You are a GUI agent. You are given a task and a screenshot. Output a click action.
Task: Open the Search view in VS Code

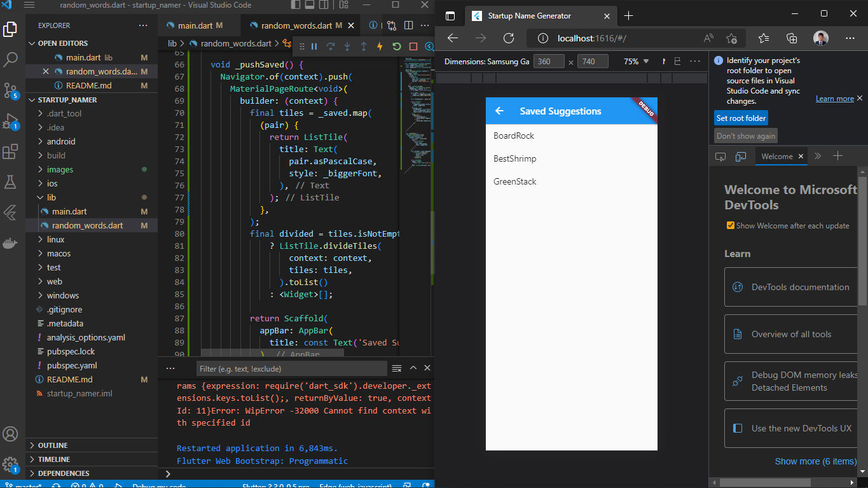(x=10, y=60)
